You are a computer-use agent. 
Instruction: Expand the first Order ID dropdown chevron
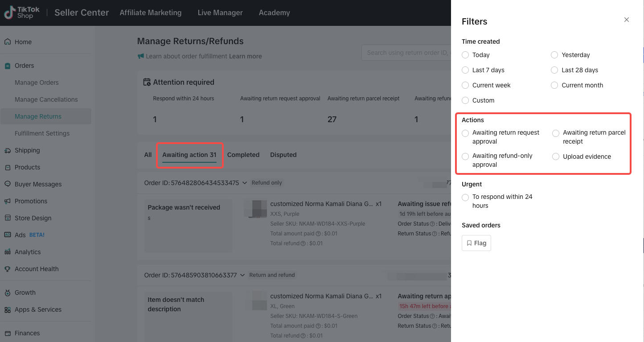point(244,183)
